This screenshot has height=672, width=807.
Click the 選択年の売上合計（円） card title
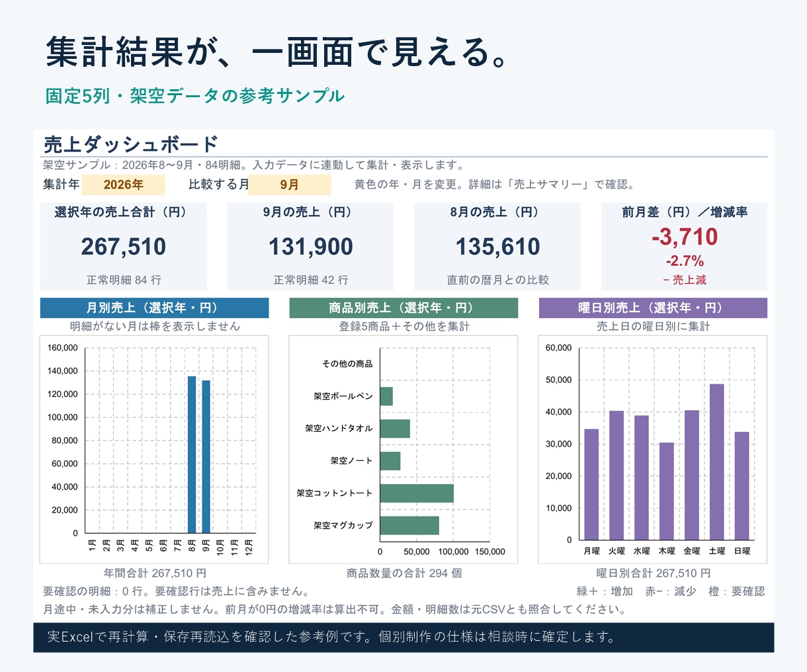pyautogui.click(x=124, y=212)
